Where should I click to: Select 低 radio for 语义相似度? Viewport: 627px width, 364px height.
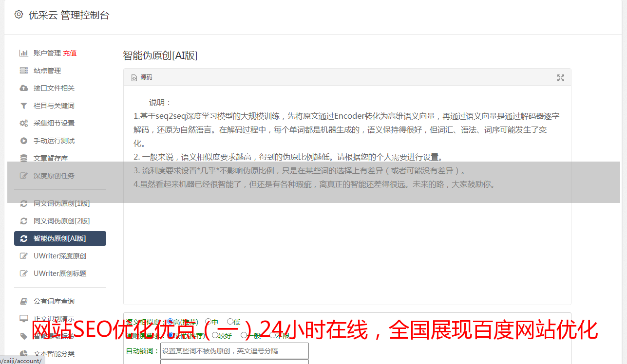230,321
